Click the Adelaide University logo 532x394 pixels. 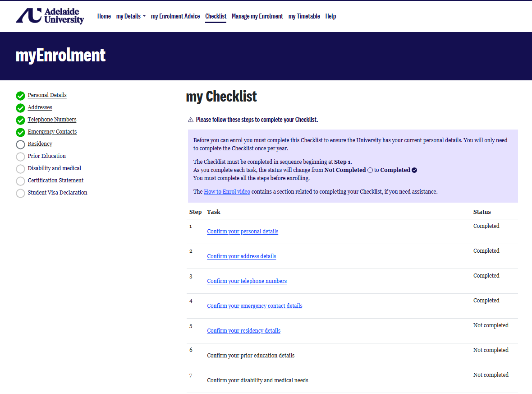click(x=50, y=16)
